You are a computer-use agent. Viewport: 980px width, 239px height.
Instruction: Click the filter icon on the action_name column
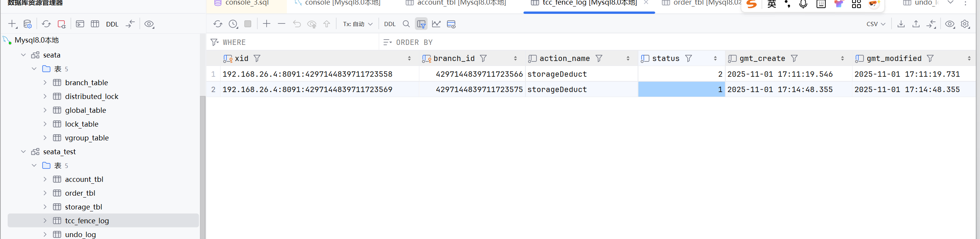pyautogui.click(x=599, y=58)
